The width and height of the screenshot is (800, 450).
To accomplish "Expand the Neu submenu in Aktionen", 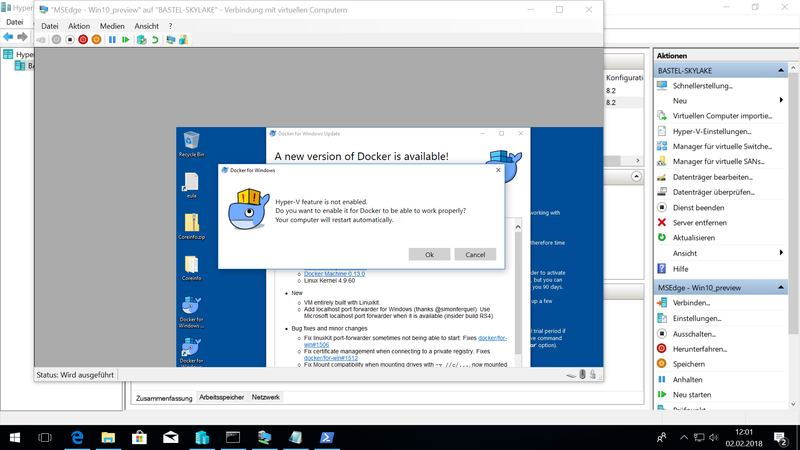I will pos(781,100).
